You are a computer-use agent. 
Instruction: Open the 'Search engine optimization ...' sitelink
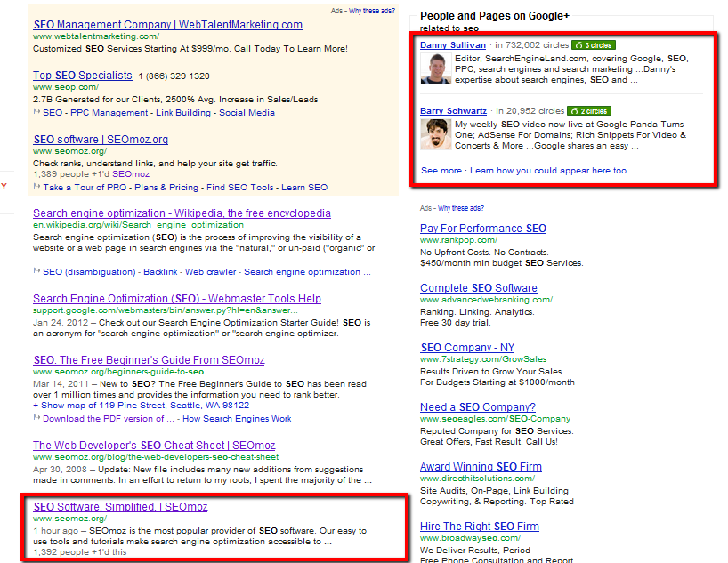click(307, 272)
